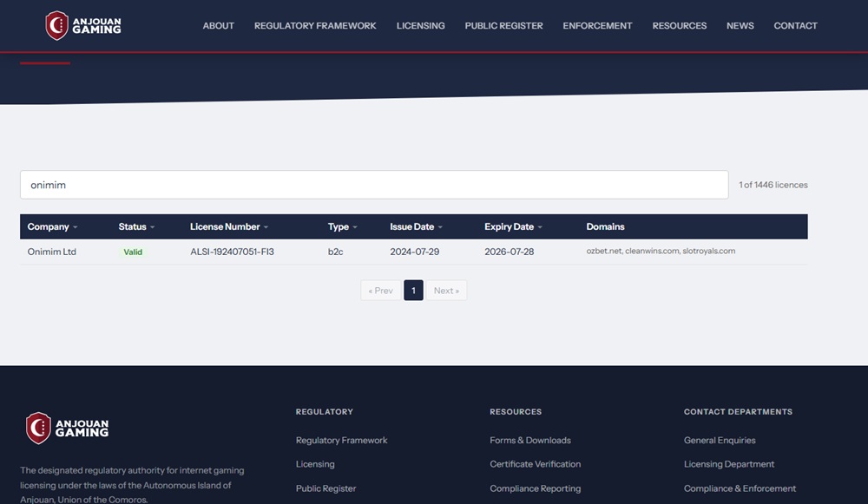This screenshot has width=868, height=504.
Task: Open the About menu item
Action: (x=218, y=25)
